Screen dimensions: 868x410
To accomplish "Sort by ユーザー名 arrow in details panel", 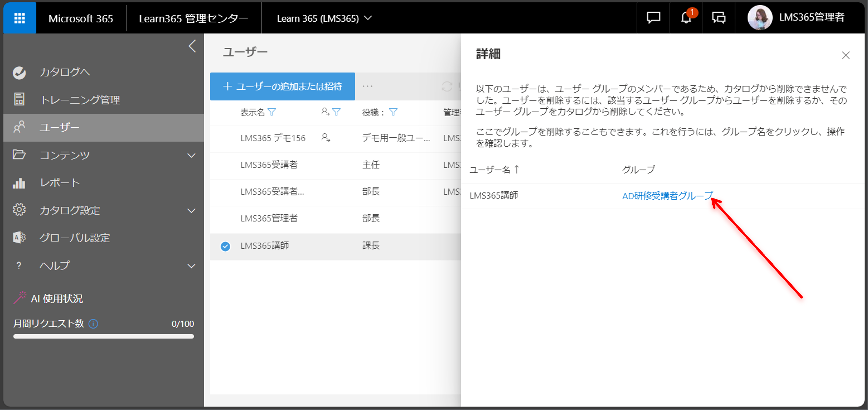I will coord(516,170).
